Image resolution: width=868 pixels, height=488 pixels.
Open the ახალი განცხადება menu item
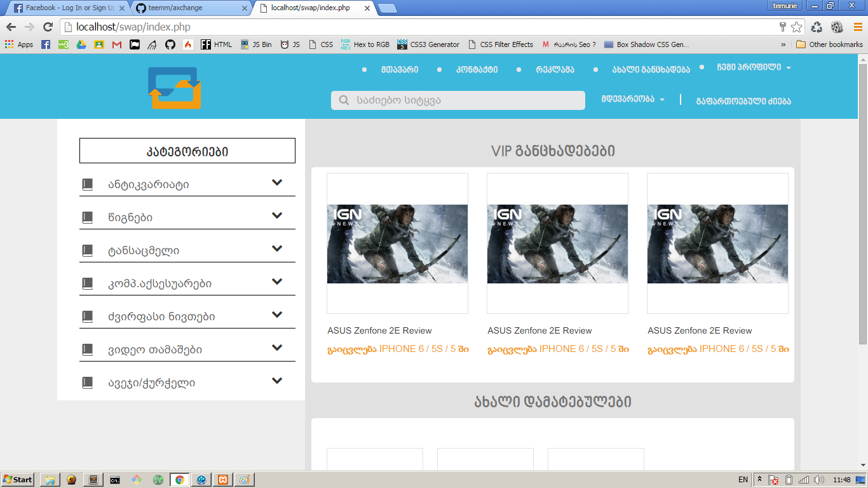coord(651,69)
